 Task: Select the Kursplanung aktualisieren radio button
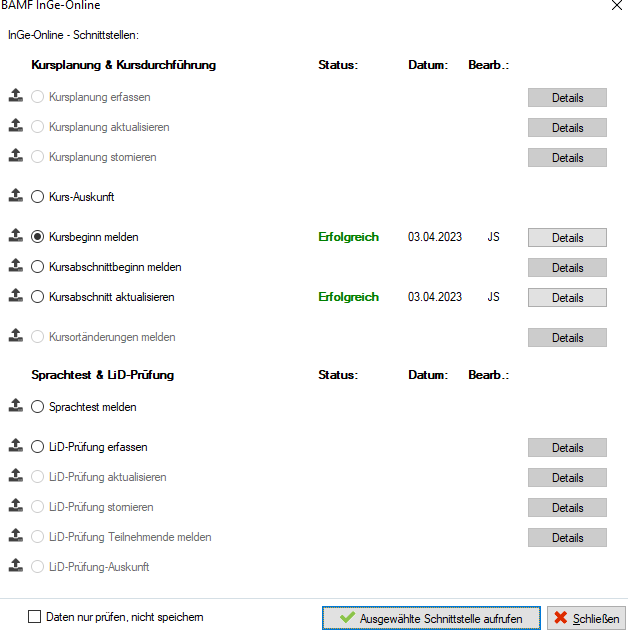37,127
